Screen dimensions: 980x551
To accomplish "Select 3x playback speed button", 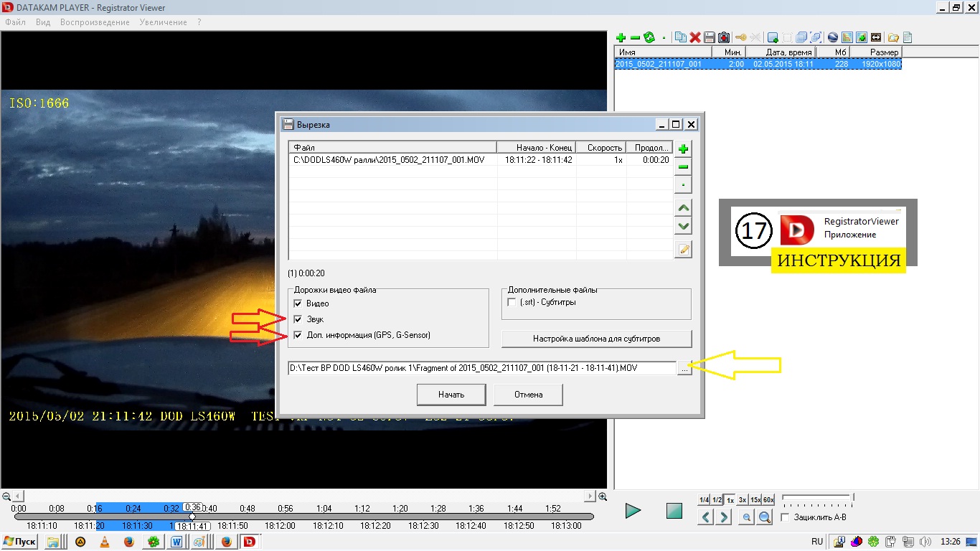I will (x=743, y=500).
